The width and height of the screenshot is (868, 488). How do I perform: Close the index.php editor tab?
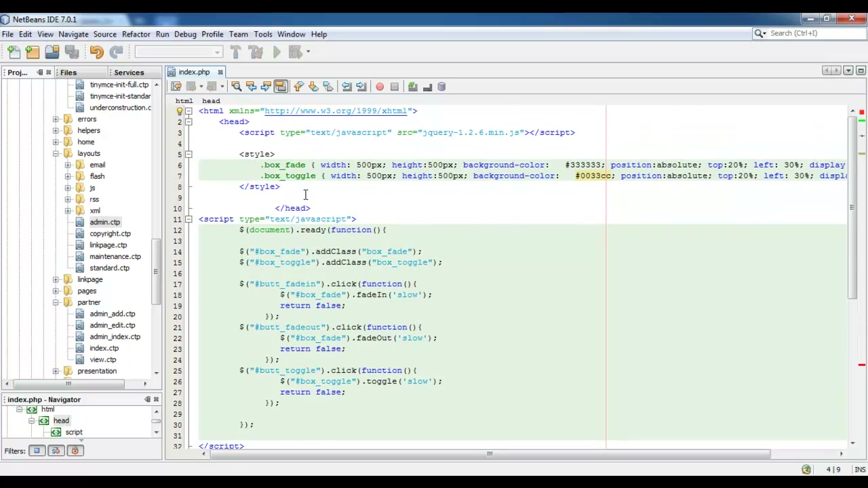point(220,72)
